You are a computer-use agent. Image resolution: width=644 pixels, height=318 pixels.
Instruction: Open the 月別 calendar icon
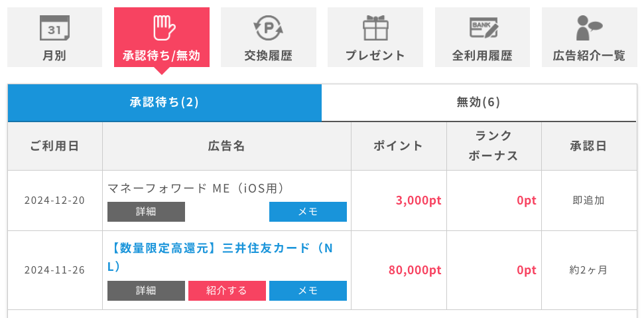pos(54,27)
